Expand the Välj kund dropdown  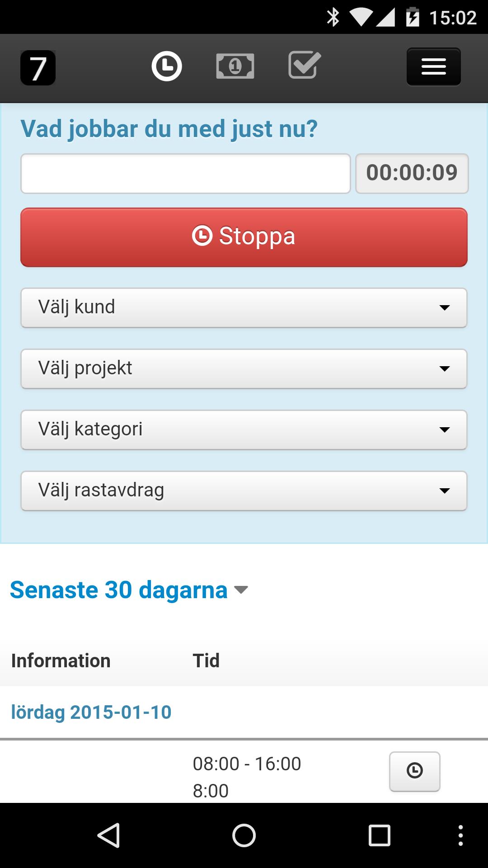pyautogui.click(x=244, y=308)
